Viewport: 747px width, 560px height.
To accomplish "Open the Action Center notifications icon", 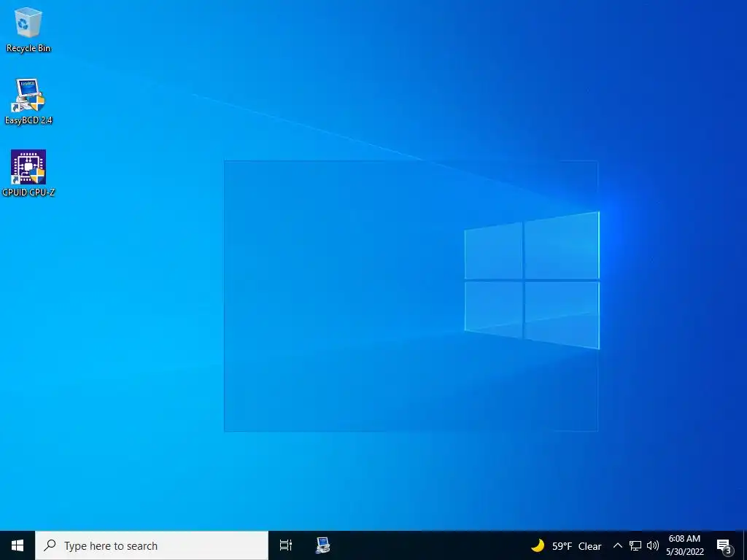I will click(724, 547).
